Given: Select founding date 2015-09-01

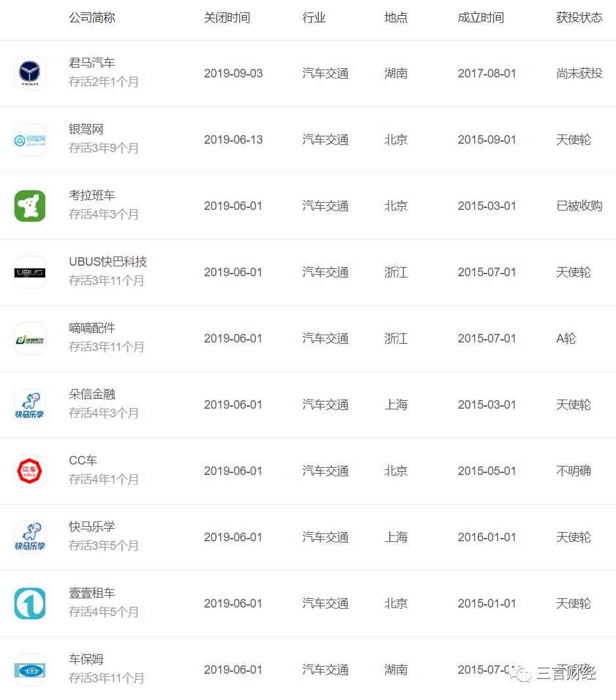Looking at the screenshot, I should pos(487,140).
